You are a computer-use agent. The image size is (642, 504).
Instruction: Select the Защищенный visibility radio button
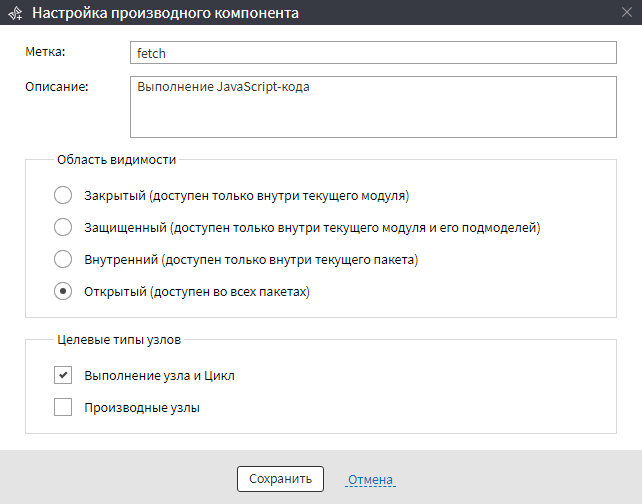(63, 227)
